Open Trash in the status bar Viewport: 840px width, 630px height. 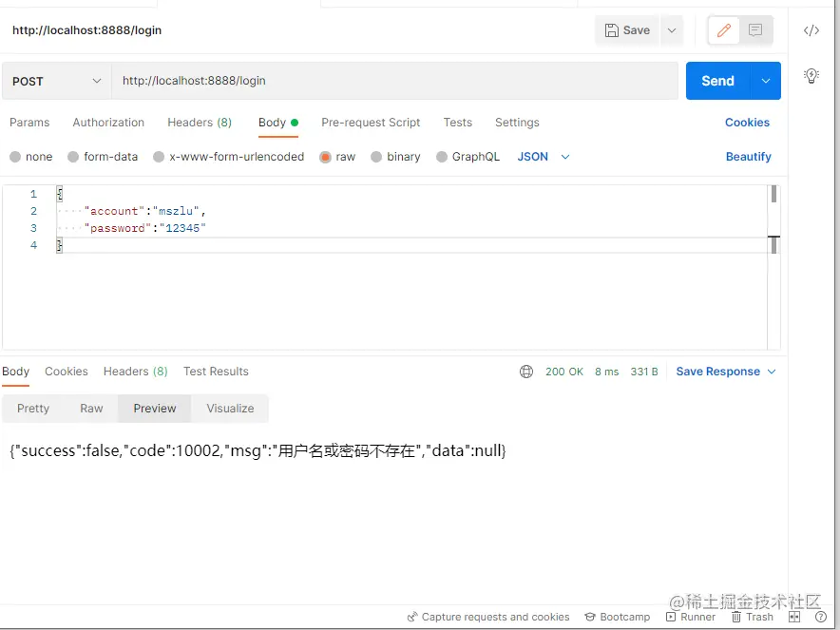(x=753, y=617)
